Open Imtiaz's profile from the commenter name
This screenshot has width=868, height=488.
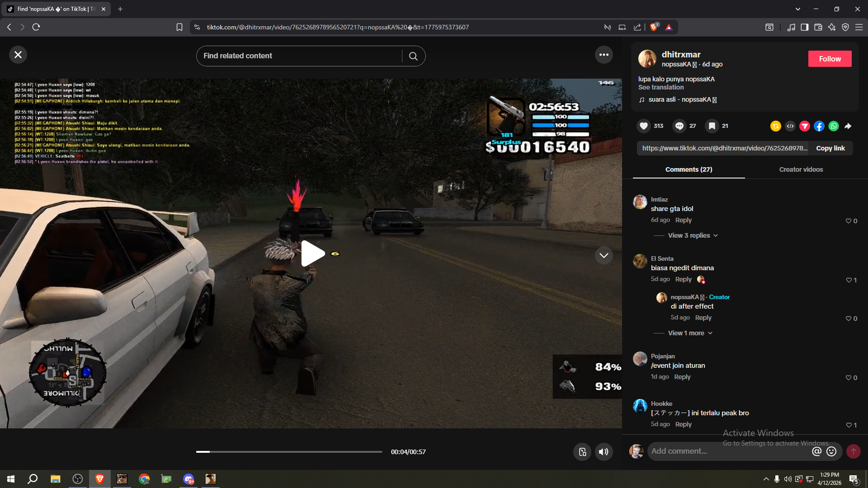pos(659,199)
